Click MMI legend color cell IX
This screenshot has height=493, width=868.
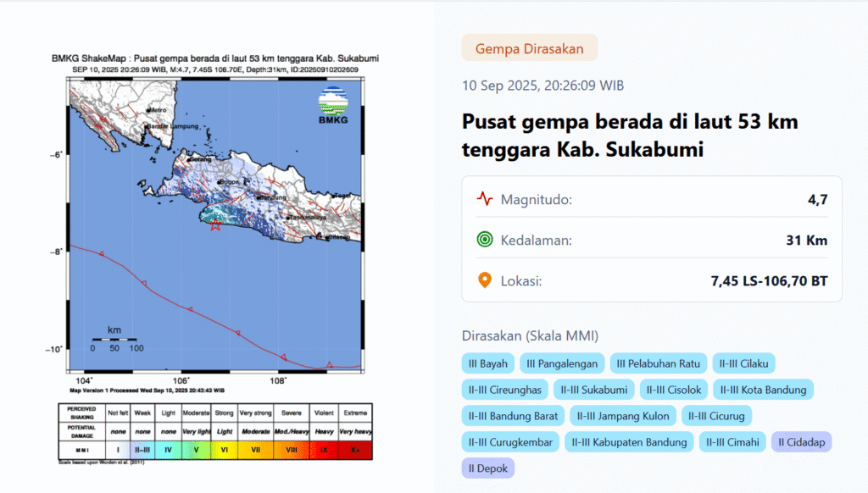click(x=324, y=450)
